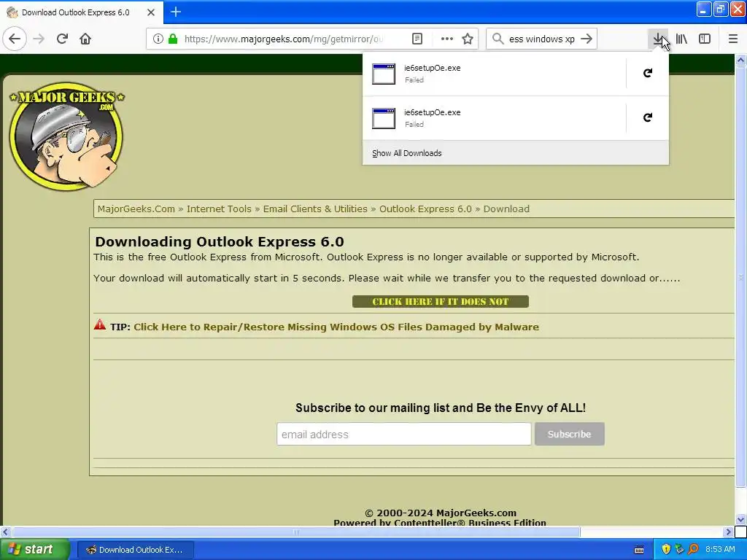Click Show All Downloads

[407, 153]
